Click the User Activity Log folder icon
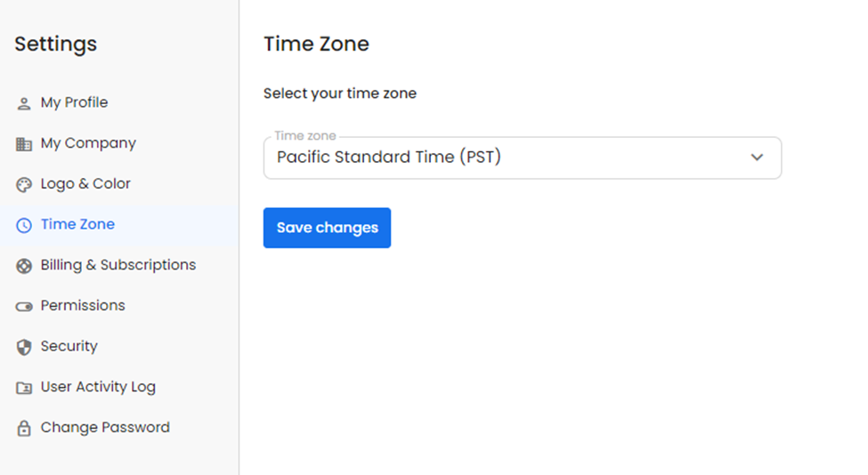 point(24,388)
